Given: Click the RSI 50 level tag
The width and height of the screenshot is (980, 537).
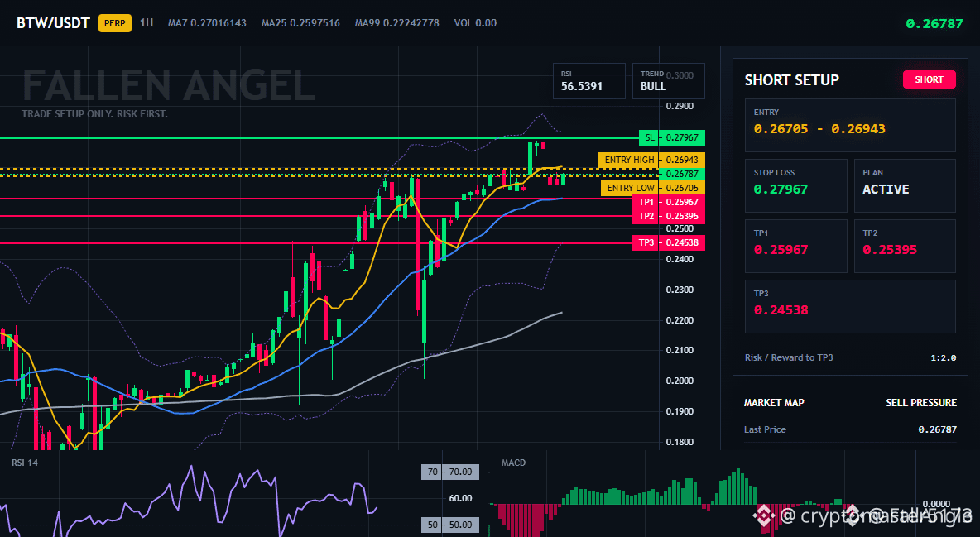Looking at the screenshot, I should [x=450, y=525].
